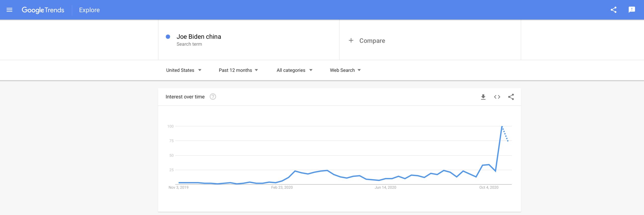Expand the United States region dropdown
Viewport: 644px width, 215px height.
coord(184,70)
